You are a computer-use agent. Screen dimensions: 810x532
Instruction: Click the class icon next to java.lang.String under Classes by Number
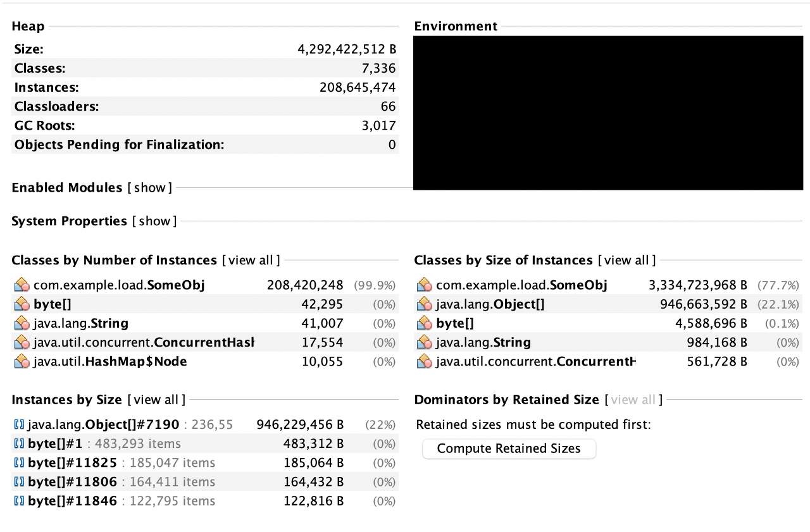pyautogui.click(x=22, y=323)
